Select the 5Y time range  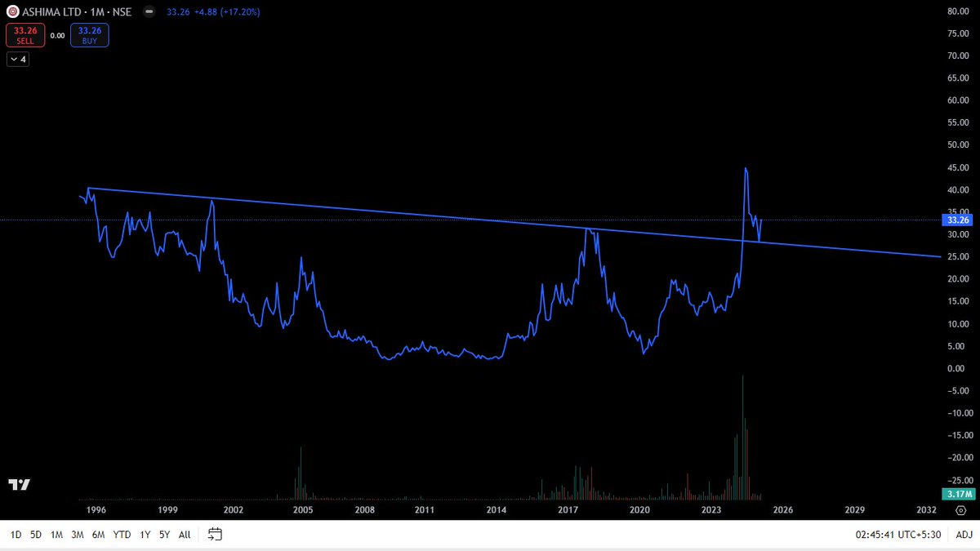point(164,535)
